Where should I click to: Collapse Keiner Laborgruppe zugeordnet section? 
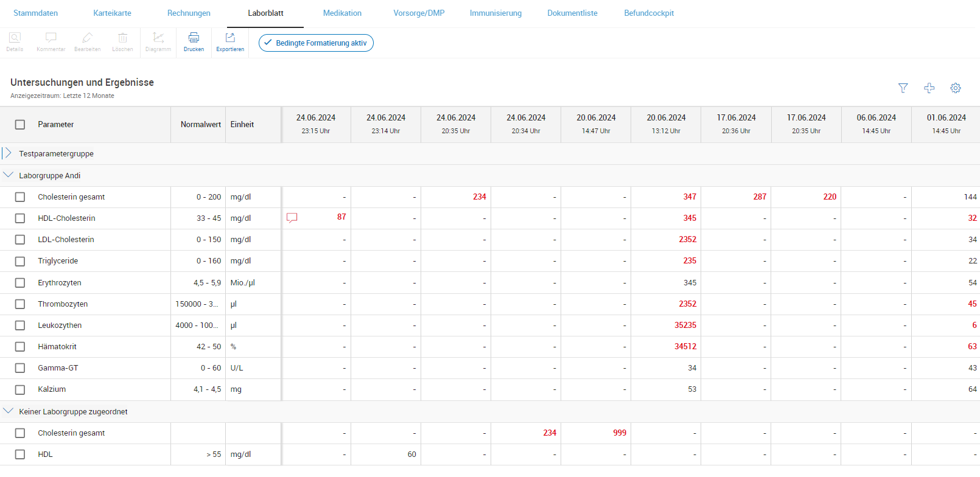pyautogui.click(x=8, y=411)
